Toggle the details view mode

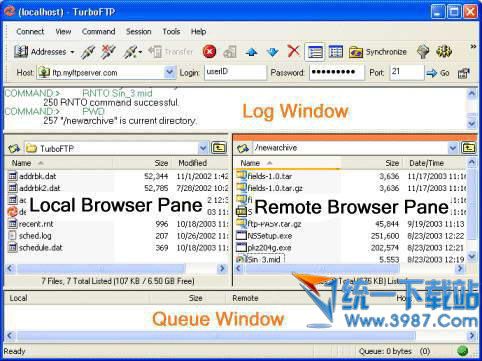[335, 52]
